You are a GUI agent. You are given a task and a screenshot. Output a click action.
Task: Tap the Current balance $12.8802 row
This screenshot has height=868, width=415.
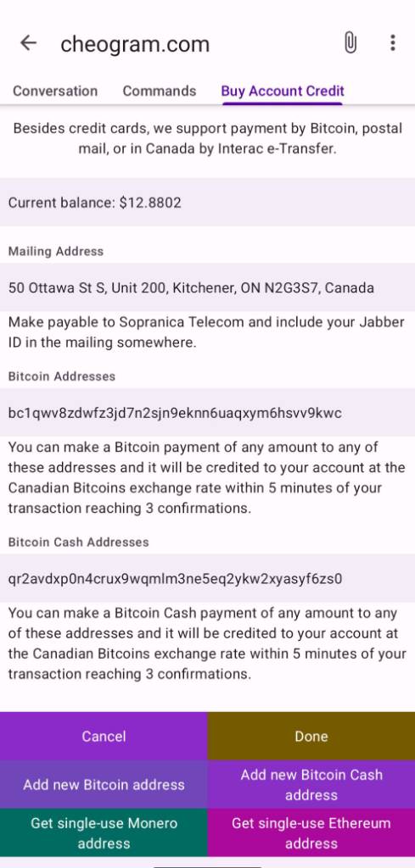click(x=207, y=202)
